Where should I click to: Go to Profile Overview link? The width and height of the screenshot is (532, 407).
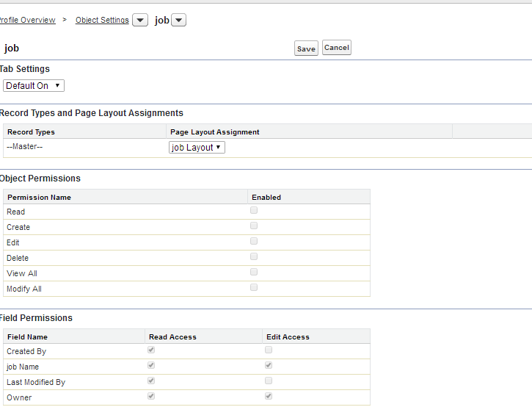tap(27, 21)
